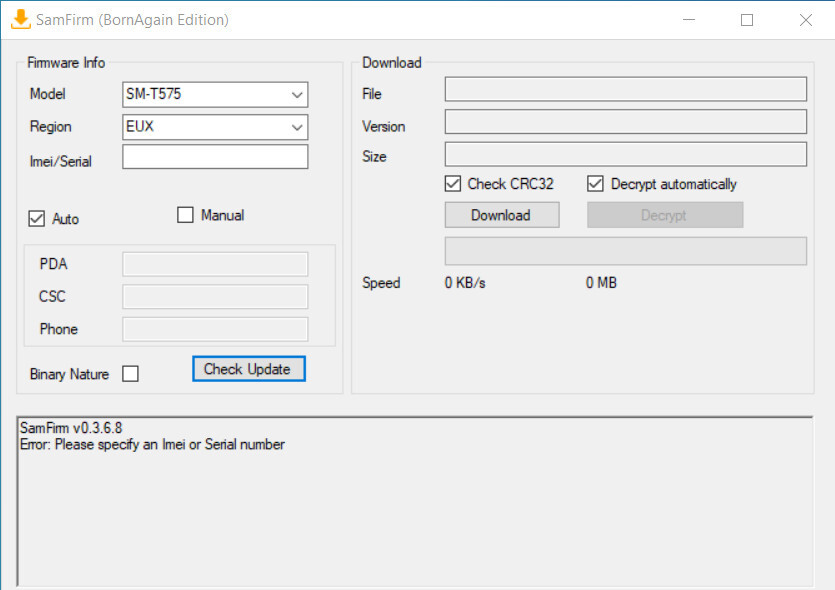Click the Download button
Image resolution: width=835 pixels, height=590 pixels.
coord(502,215)
